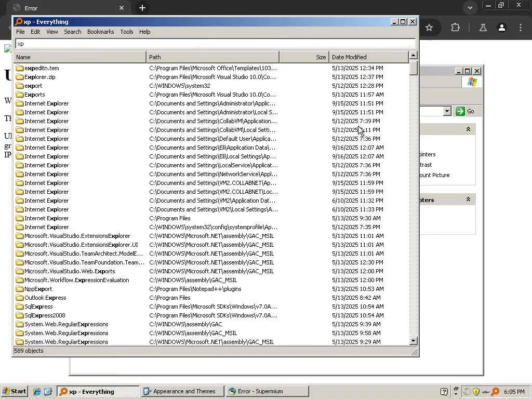Switch to Appearance and Themes taskbar button
This screenshot has height=399, width=532.
[182, 391]
